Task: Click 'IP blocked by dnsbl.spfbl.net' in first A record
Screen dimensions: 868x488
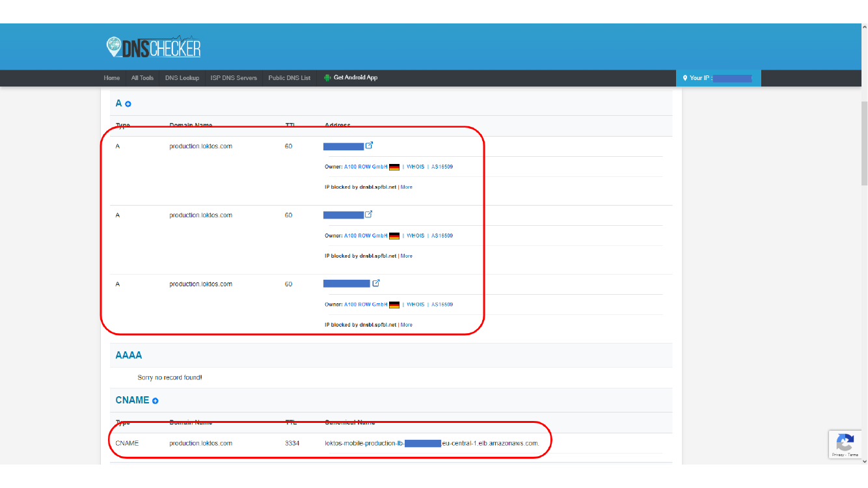Action: coord(360,187)
